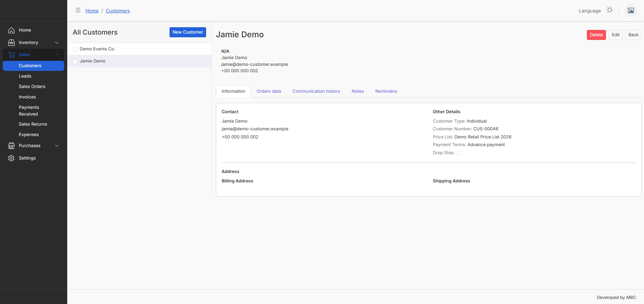Collapse the Sales menu chevron

pos(57,55)
